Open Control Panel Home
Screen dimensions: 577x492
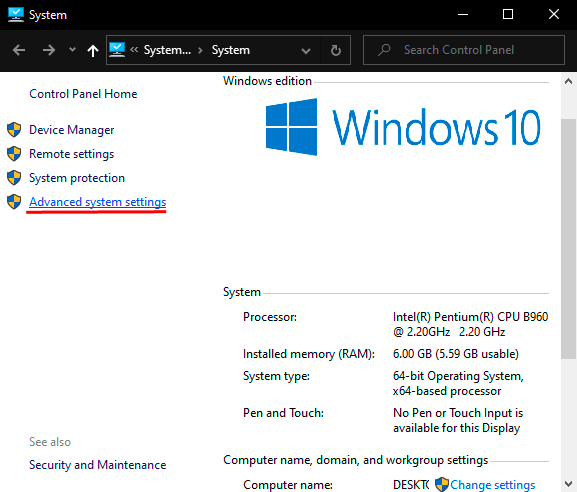coord(83,94)
